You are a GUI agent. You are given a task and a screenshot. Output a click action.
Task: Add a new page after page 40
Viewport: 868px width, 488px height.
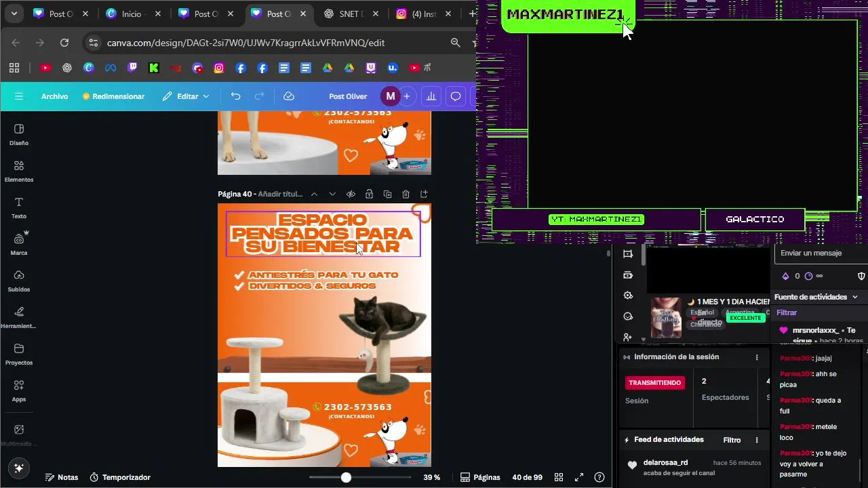click(424, 194)
